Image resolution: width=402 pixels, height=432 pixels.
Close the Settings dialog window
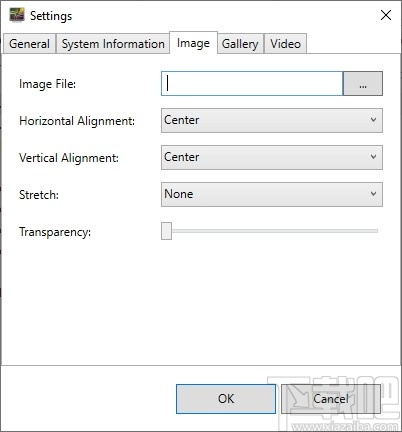click(386, 15)
